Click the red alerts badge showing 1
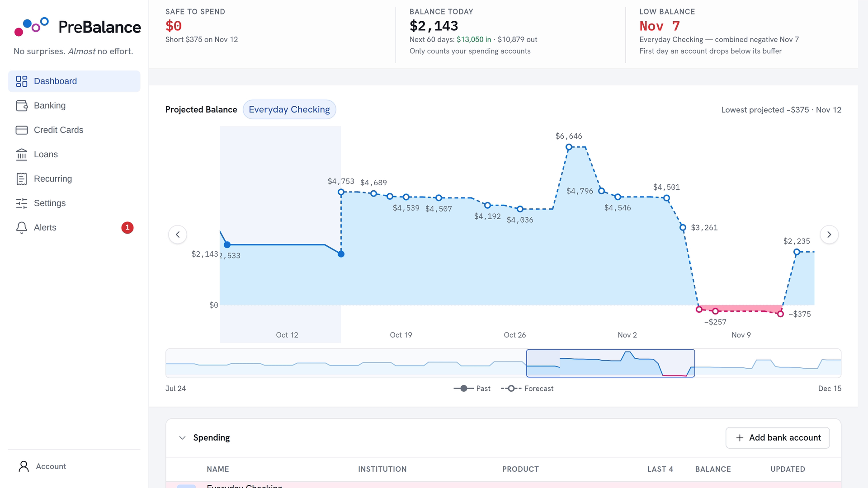Image resolution: width=868 pixels, height=488 pixels. (127, 228)
